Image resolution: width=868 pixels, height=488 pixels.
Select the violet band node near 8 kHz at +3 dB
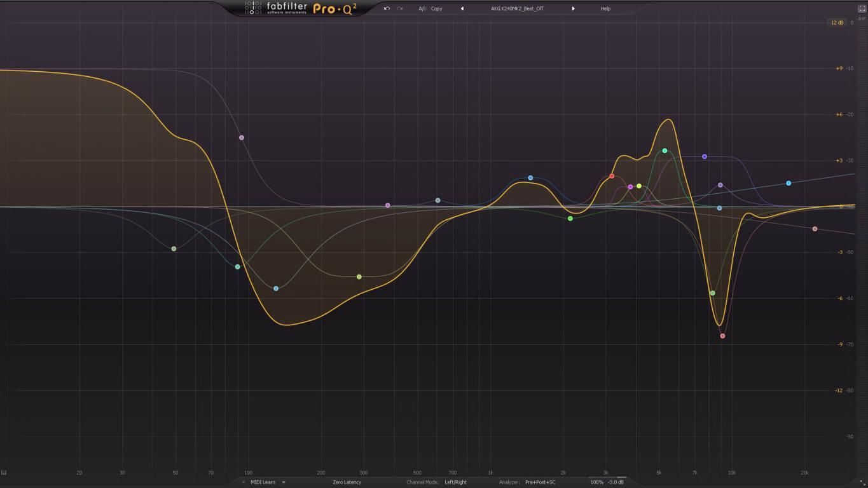click(705, 157)
